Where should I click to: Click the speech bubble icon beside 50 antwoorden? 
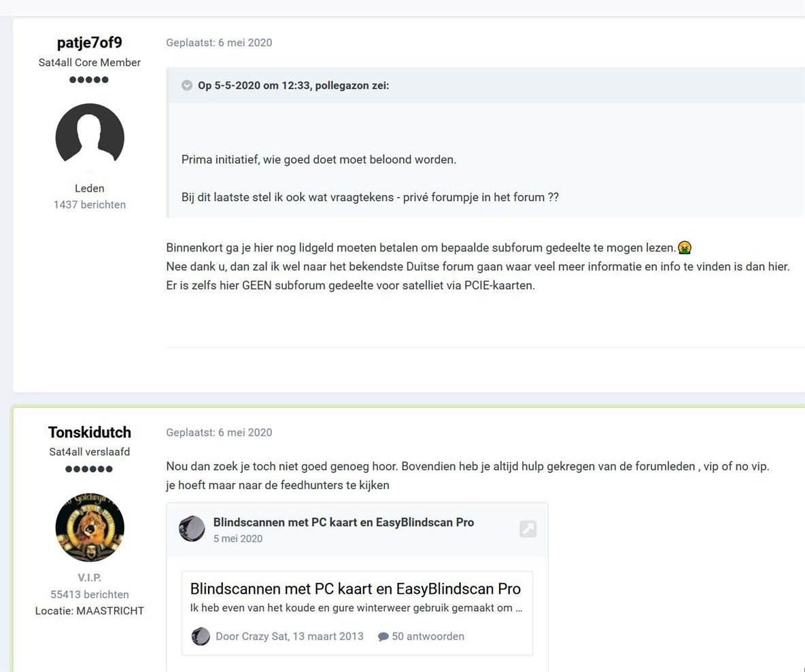pos(383,637)
